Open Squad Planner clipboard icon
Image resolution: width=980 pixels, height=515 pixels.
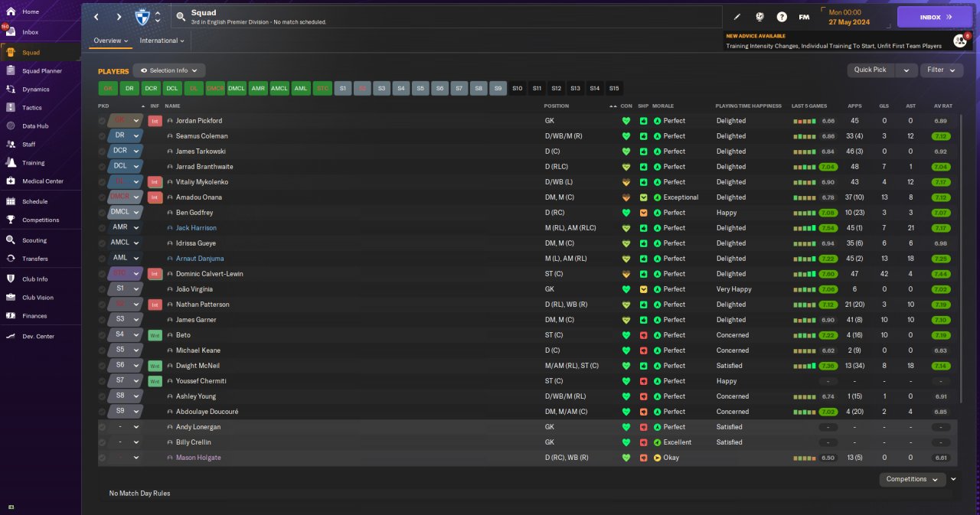coord(11,70)
